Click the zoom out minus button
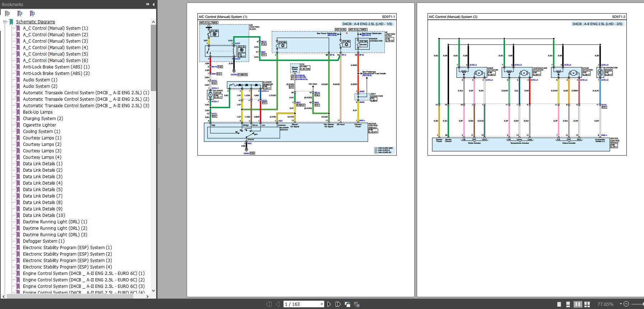The image size is (644, 309). coord(626,304)
